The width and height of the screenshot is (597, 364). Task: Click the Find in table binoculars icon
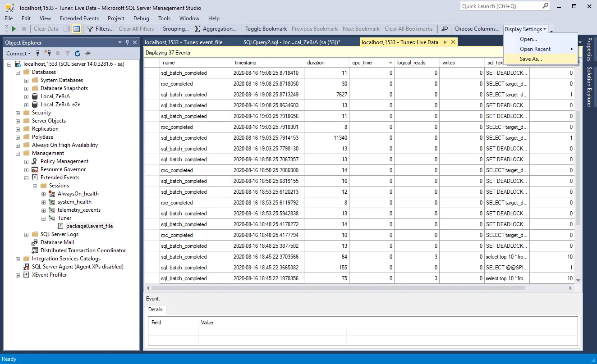445,29
